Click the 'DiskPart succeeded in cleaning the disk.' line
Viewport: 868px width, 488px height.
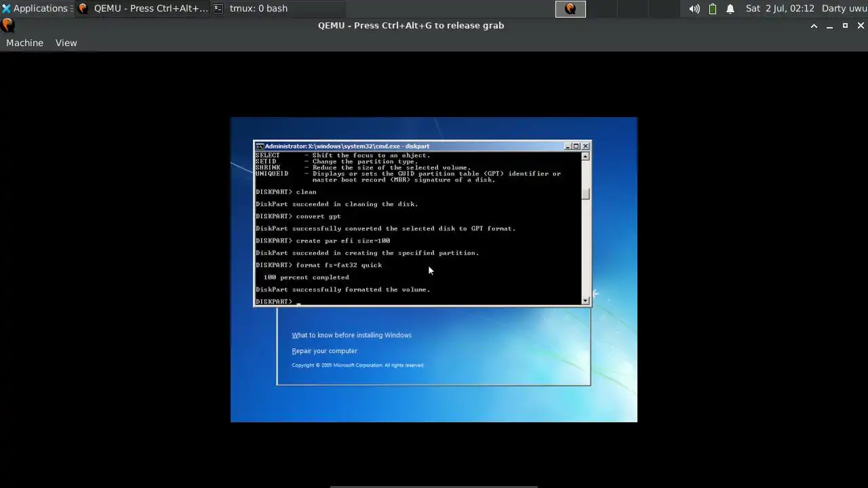coord(337,204)
